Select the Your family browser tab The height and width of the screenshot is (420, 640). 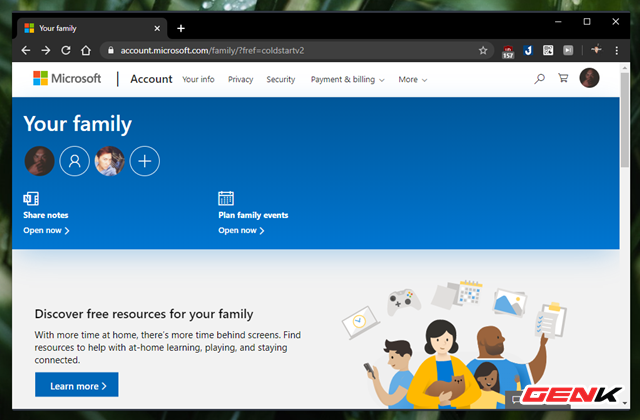click(x=92, y=28)
